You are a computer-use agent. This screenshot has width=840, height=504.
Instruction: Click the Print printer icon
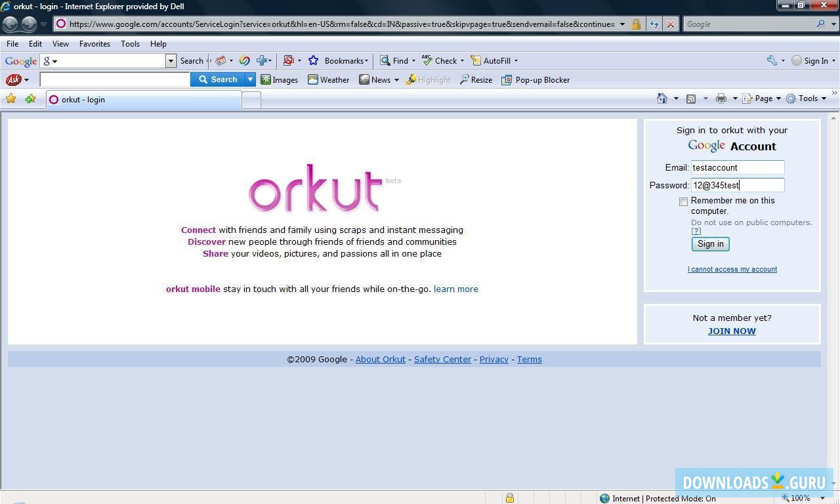721,98
